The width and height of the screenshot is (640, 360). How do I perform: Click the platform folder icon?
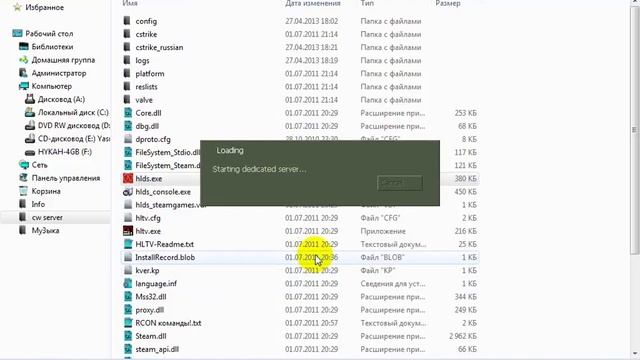pos(127,73)
